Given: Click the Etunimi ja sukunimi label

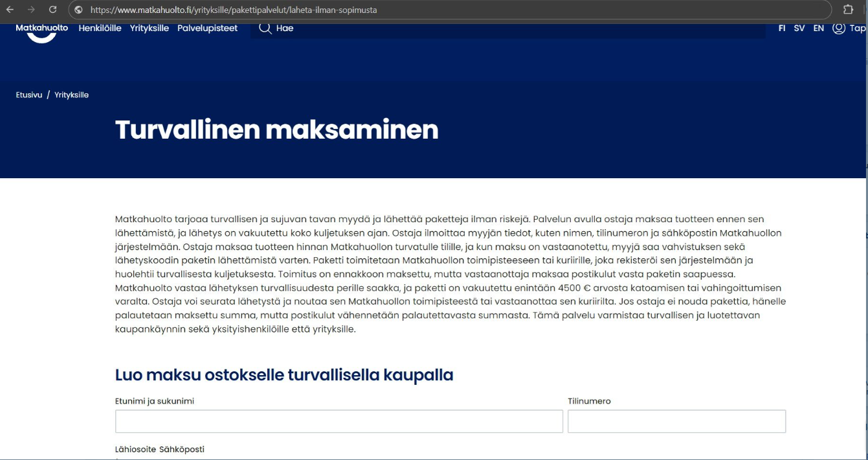Looking at the screenshot, I should [155, 401].
